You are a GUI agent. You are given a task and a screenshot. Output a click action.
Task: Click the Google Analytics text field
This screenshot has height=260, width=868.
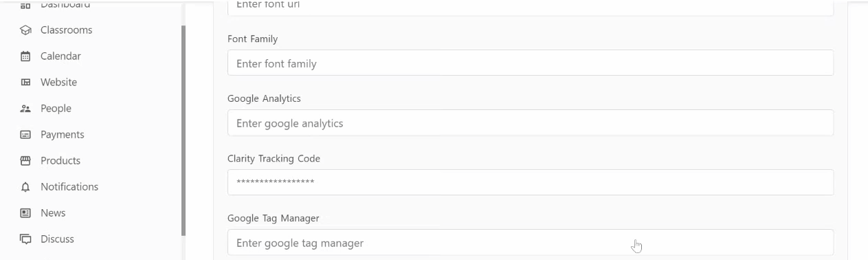(530, 122)
